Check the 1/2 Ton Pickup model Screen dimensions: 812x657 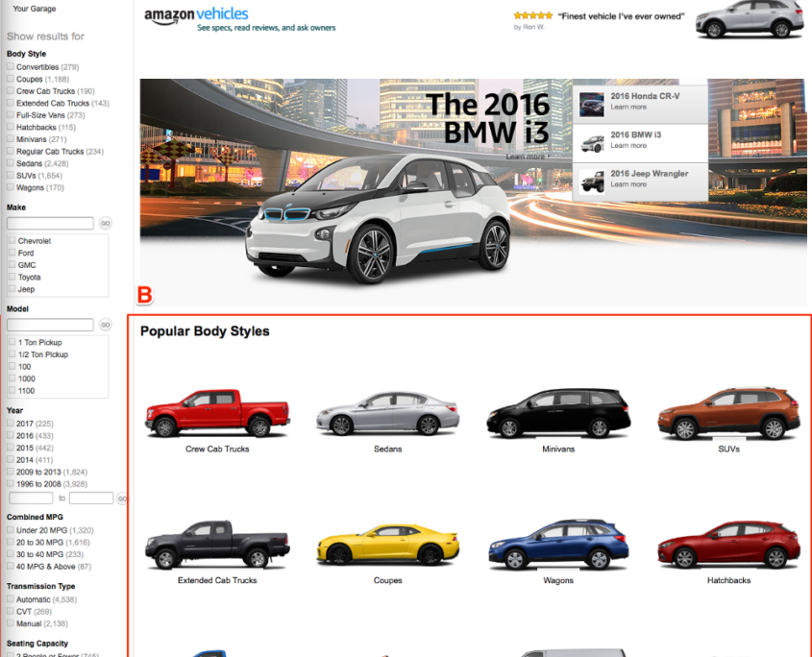click(12, 354)
